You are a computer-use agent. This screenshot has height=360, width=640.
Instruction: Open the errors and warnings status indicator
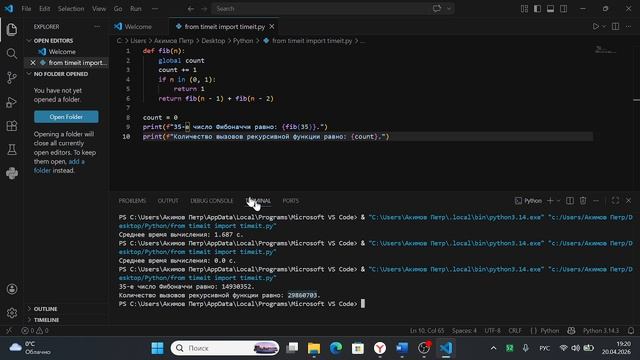(x=35, y=331)
